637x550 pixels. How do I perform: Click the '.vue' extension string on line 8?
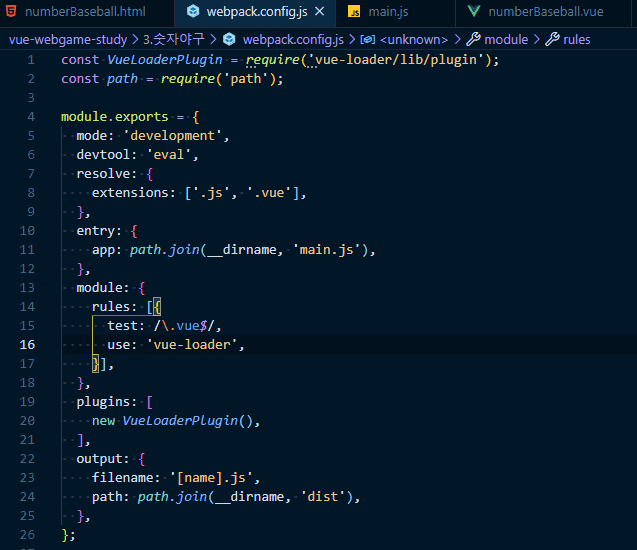point(269,193)
